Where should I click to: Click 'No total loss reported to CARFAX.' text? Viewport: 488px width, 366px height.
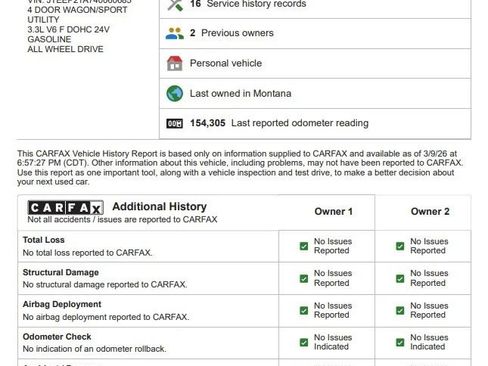tap(87, 253)
